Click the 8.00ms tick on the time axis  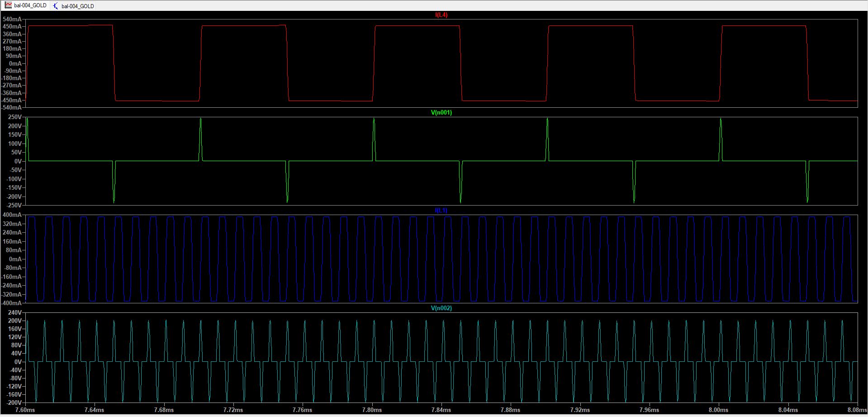(718, 410)
